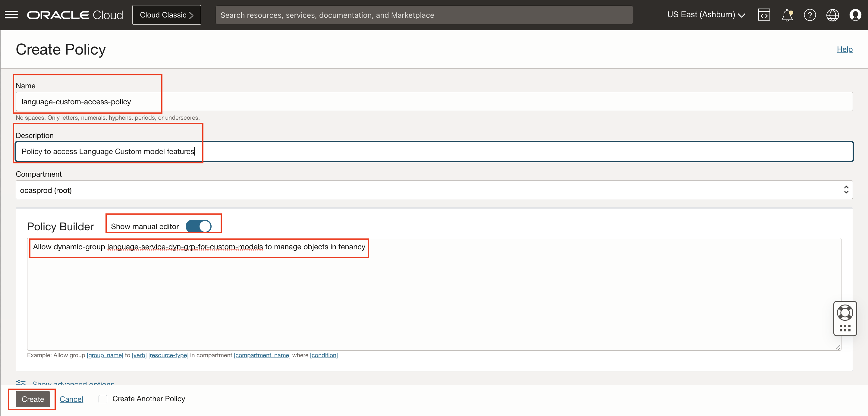Image resolution: width=868 pixels, height=416 pixels.
Task: Click the Policy Builder heading
Action: pyautogui.click(x=60, y=226)
